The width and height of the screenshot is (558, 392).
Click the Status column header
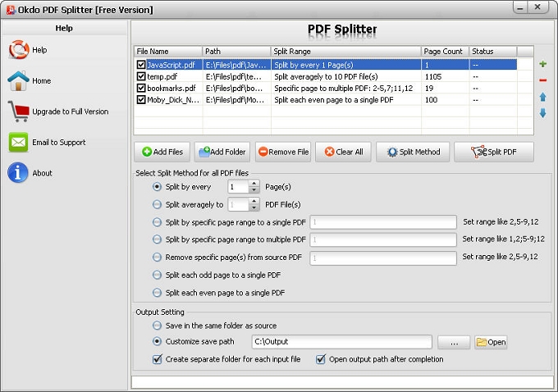pyautogui.click(x=493, y=51)
